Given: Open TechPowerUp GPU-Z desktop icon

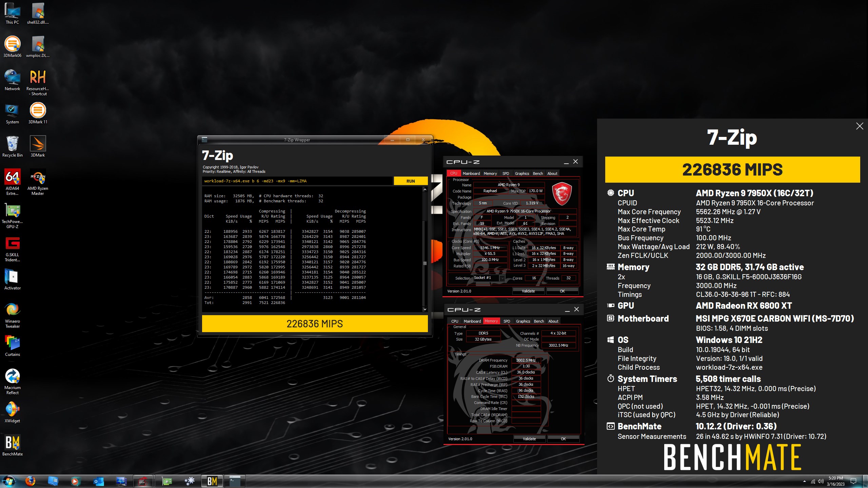Looking at the screenshot, I should pos(12,216).
